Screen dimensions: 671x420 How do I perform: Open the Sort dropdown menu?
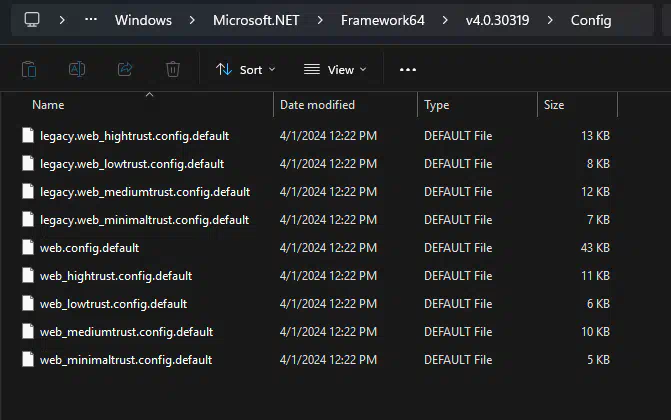(246, 70)
